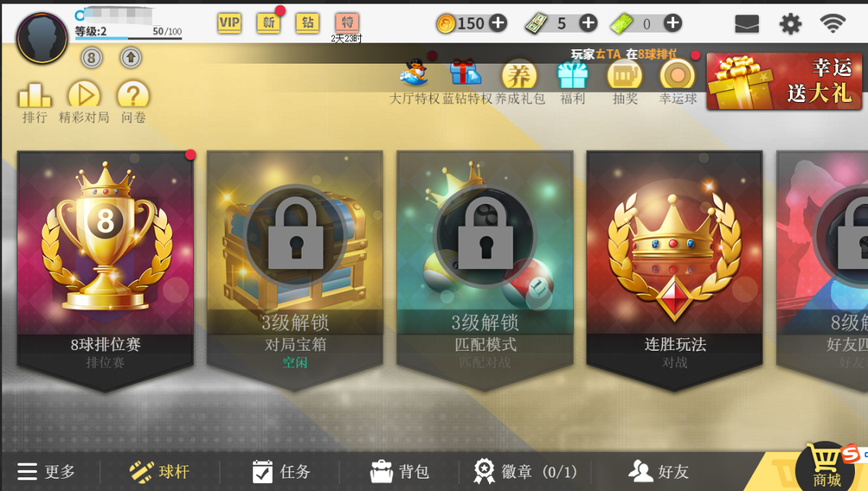This screenshot has height=491, width=868.
Task: Add gold coins with plus button
Action: click(x=498, y=23)
